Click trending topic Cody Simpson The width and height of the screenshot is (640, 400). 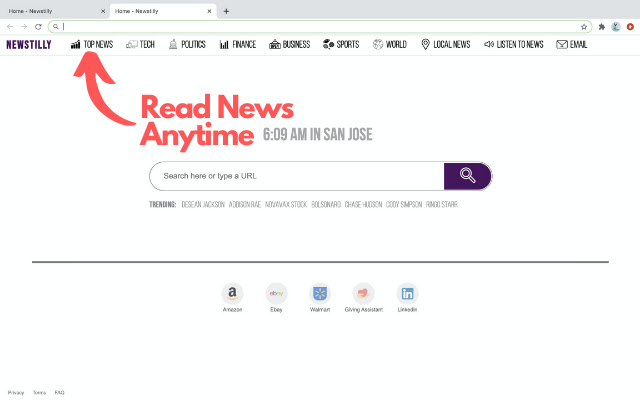pos(404,204)
